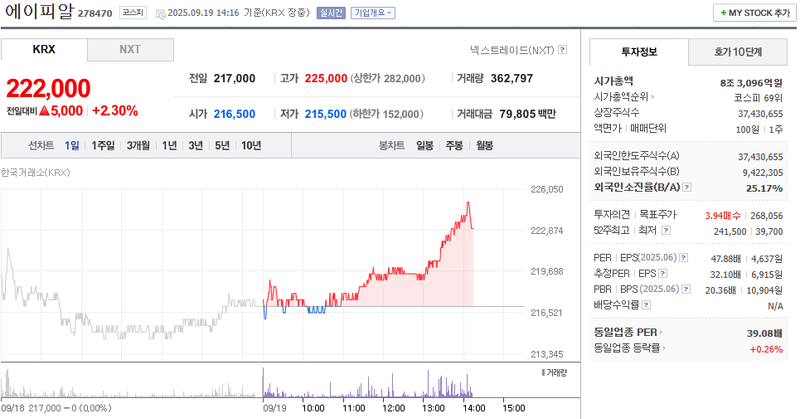Click the 8조 3,096억원 market cap value

click(x=751, y=83)
